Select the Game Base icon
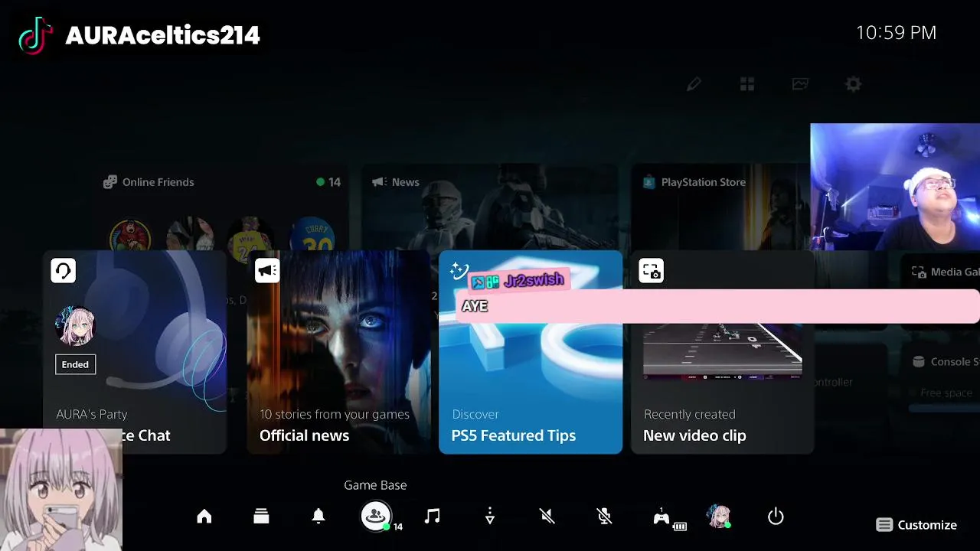This screenshot has width=980, height=551. point(376,517)
